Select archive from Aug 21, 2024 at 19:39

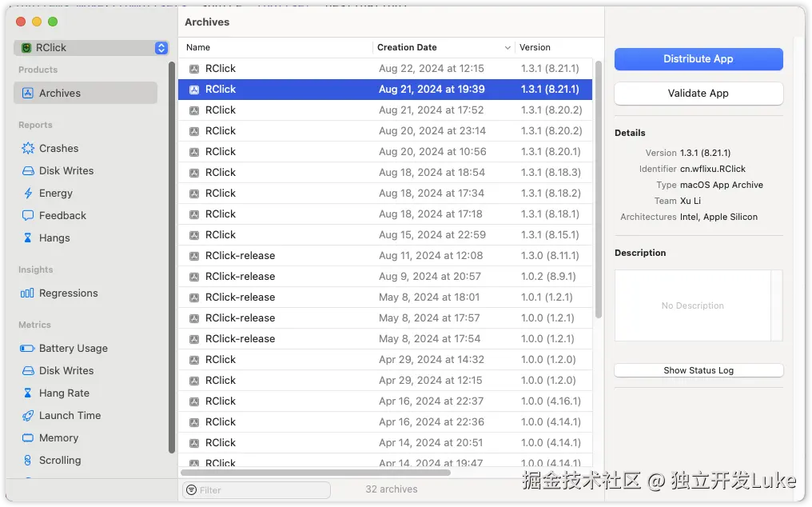point(384,90)
